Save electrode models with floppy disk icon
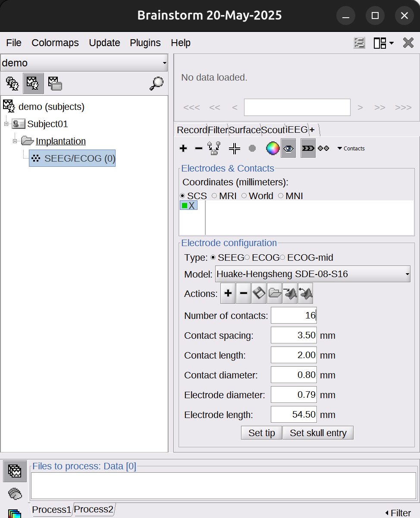The height and width of the screenshot is (518, 420). click(x=259, y=293)
